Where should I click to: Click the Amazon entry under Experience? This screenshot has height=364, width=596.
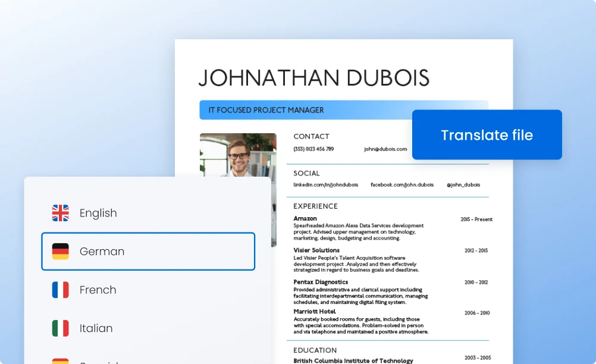[305, 218]
